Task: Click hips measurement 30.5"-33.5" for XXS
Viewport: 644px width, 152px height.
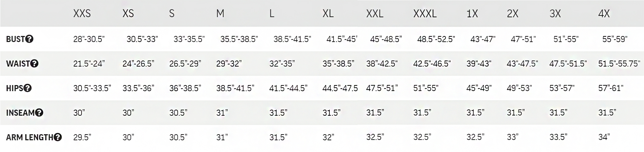Action: click(x=92, y=88)
